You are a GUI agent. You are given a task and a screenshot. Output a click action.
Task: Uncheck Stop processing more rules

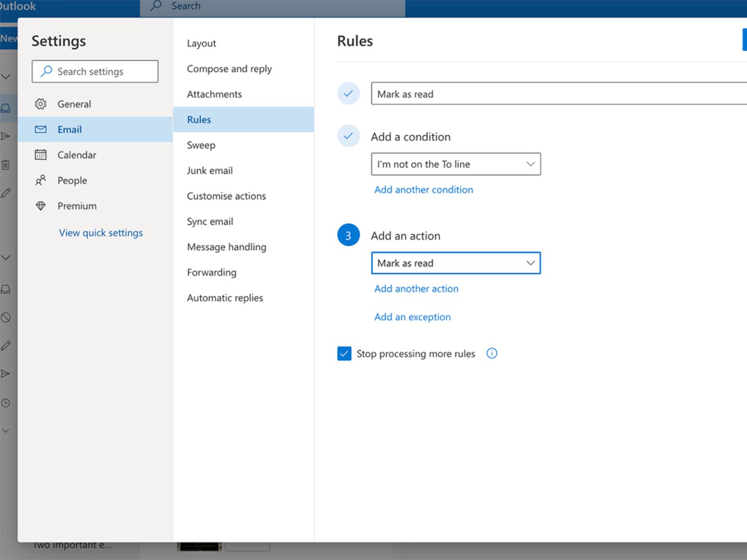coord(344,353)
